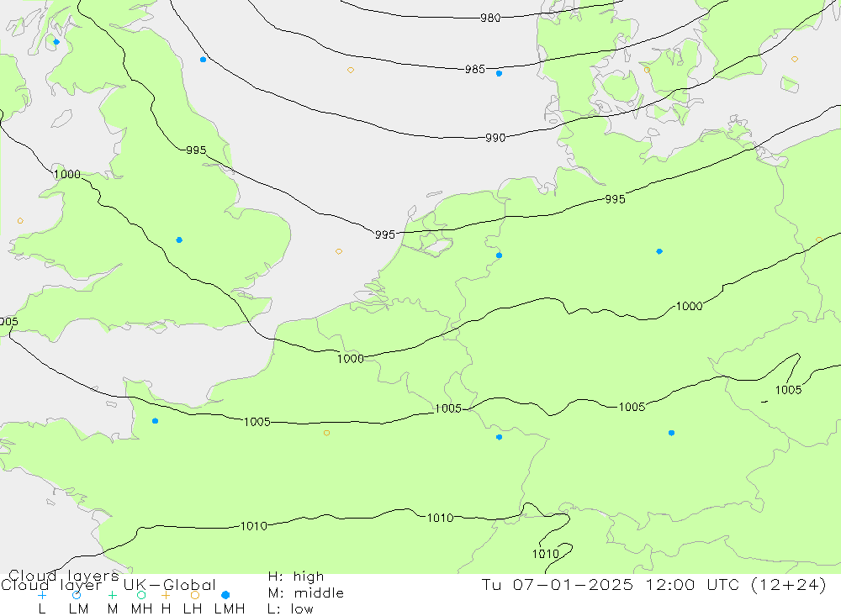Viewport: 841px width, 616px height.
Task: Click the 1000 label over Belgium
Action: pyautogui.click(x=350, y=359)
